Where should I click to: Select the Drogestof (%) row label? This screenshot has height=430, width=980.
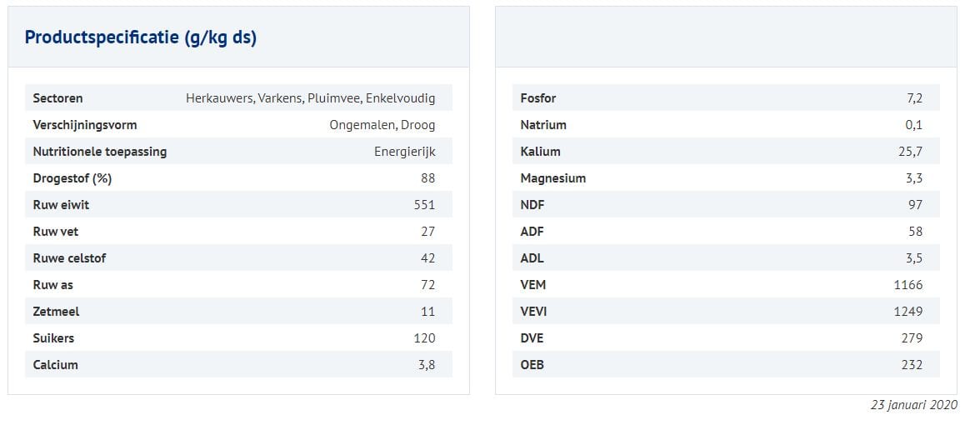point(72,178)
